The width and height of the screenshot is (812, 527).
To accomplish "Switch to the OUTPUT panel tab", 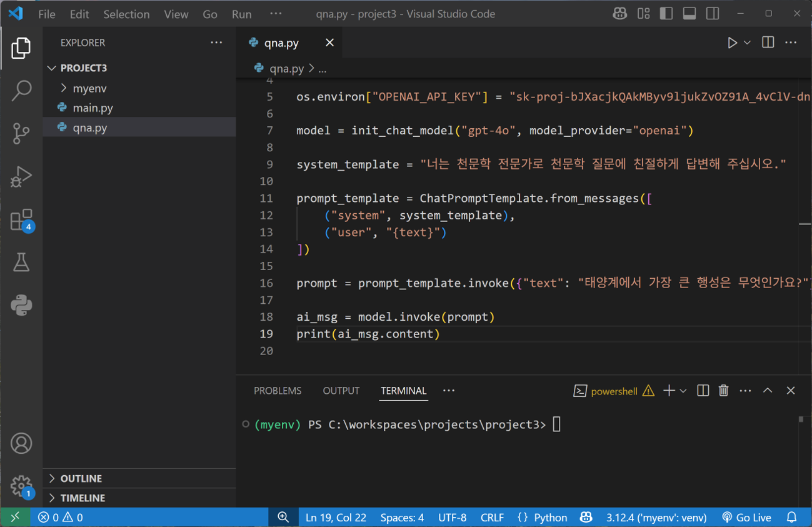I will [x=341, y=391].
